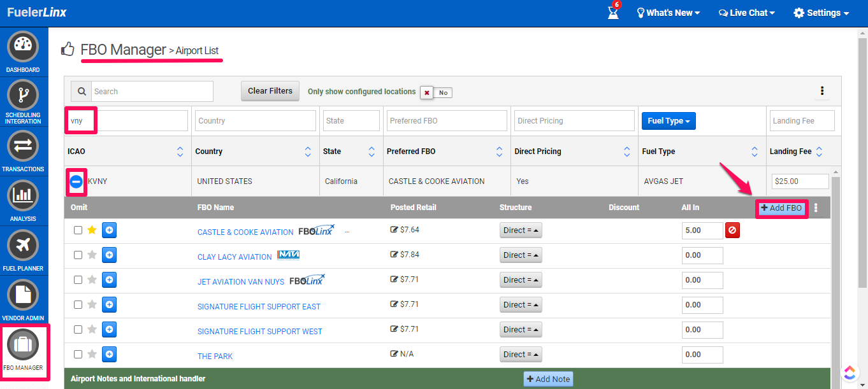Check omit box for Jet Aviation Van Nuys
This screenshot has width=868, height=389.
pyautogui.click(x=78, y=279)
